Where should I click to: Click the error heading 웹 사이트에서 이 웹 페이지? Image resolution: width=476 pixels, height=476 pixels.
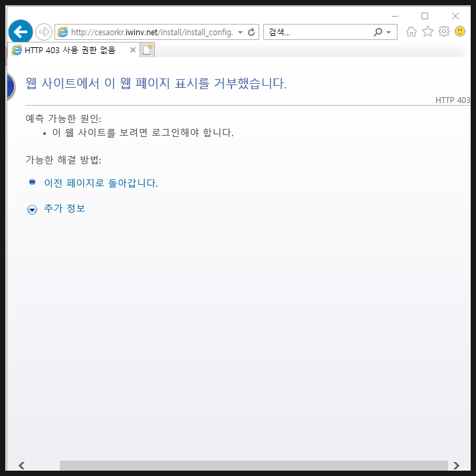point(156,83)
